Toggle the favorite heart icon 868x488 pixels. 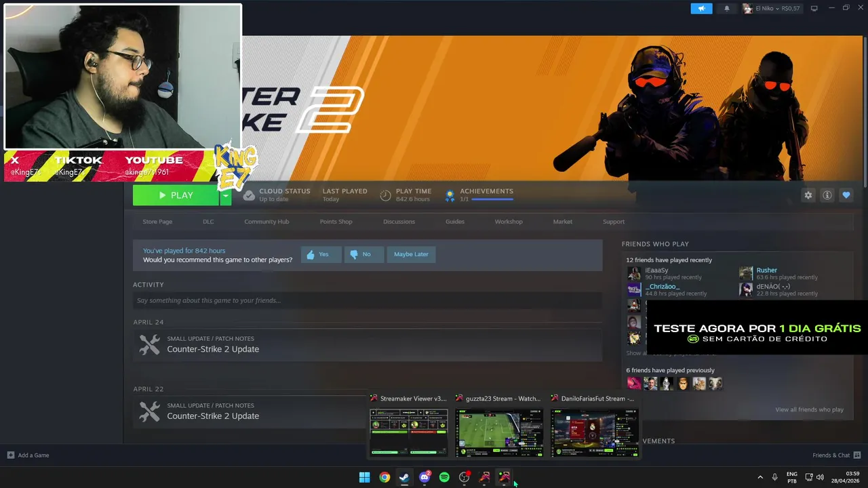846,195
